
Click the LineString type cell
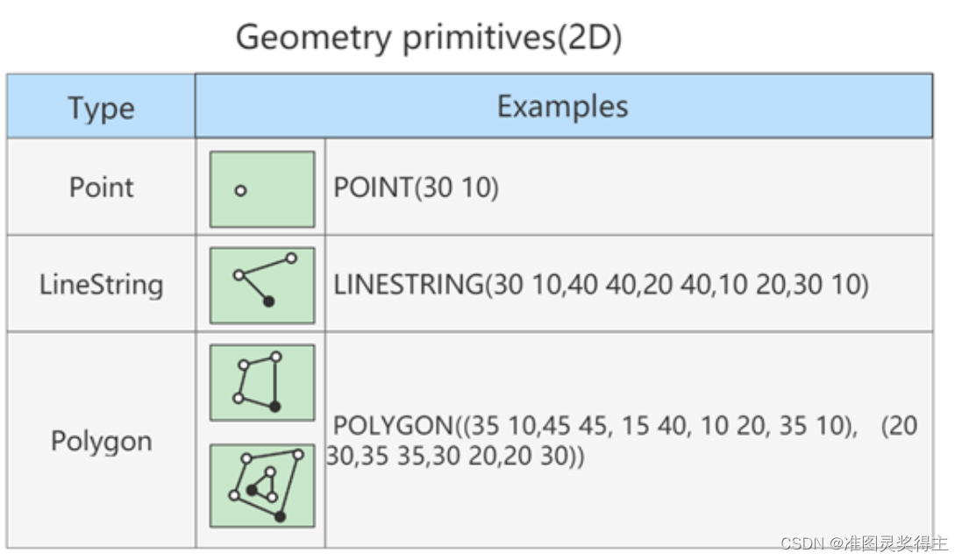coord(101,284)
